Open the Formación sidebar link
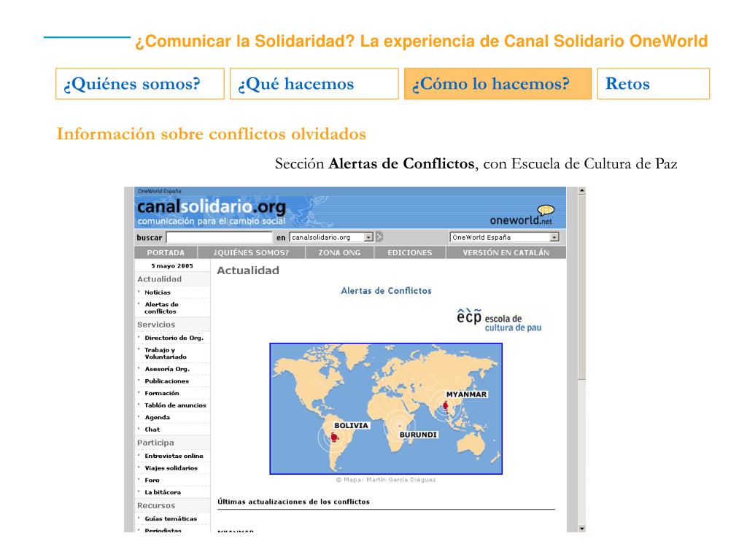747x560 pixels. [x=162, y=393]
